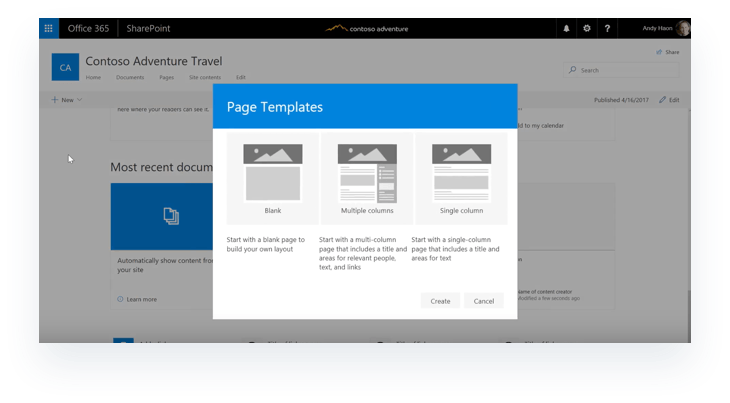Click the CA site logo tile
730x403 pixels.
click(65, 67)
